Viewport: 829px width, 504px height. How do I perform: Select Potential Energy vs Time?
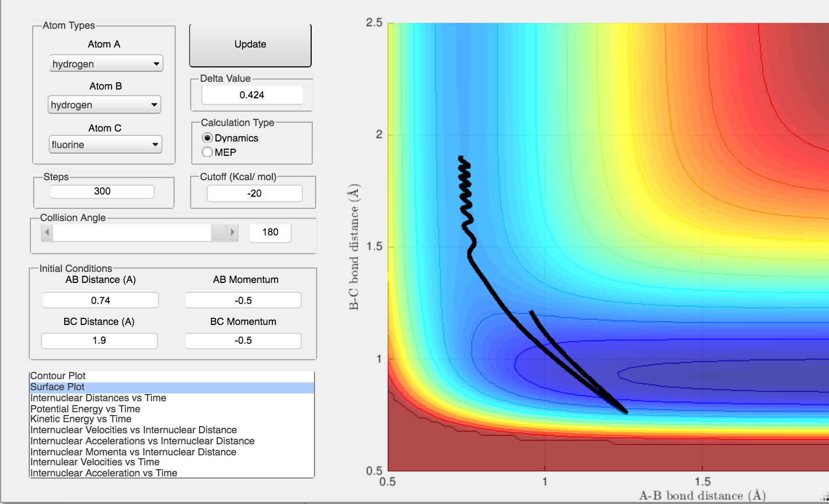171,409
